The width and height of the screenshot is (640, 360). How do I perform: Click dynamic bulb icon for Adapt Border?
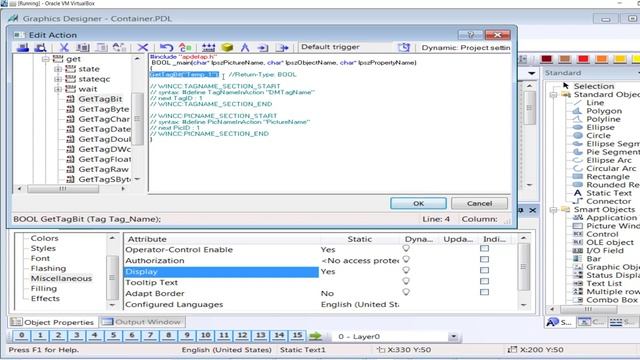click(x=406, y=292)
